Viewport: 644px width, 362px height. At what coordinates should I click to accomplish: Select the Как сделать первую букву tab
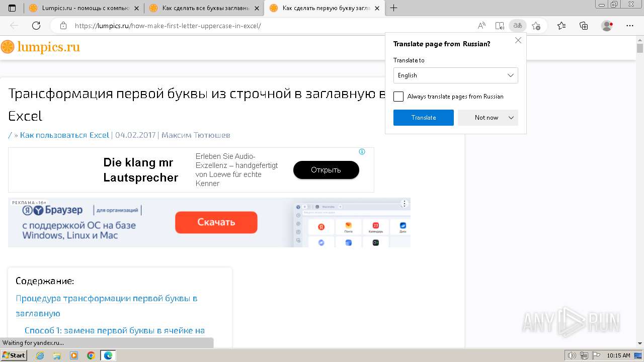pyautogui.click(x=324, y=8)
